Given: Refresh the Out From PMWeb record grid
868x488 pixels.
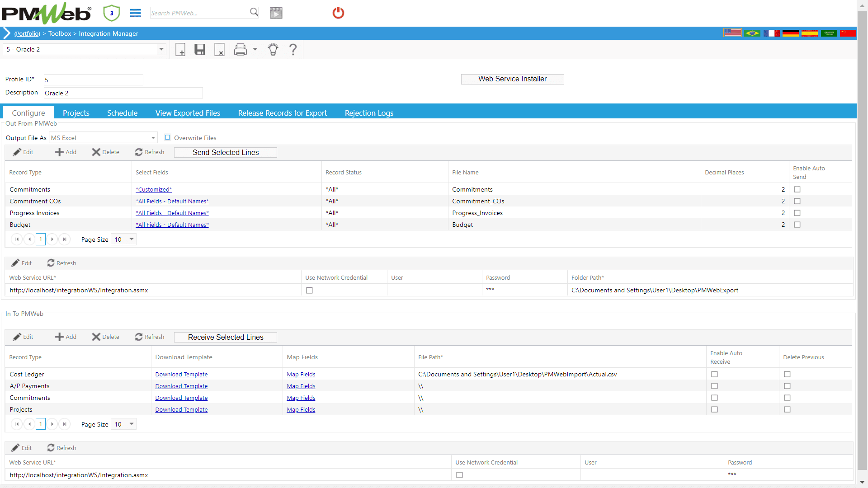Looking at the screenshot, I should [150, 152].
